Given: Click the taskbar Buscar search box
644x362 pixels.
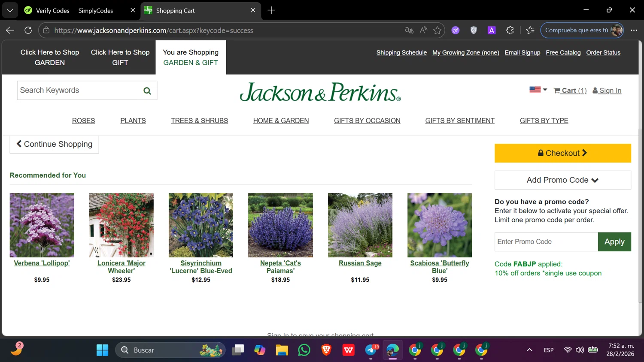Looking at the screenshot, I should coord(170,350).
